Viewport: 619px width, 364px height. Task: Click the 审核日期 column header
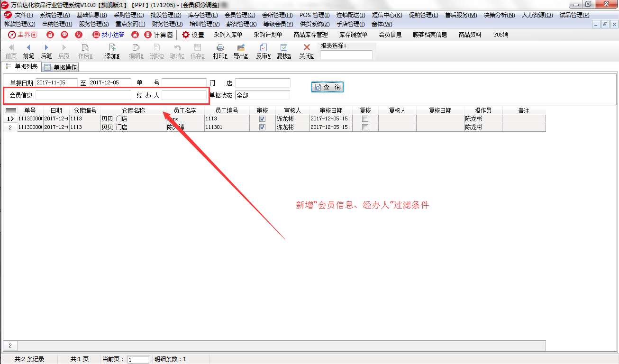pos(331,110)
